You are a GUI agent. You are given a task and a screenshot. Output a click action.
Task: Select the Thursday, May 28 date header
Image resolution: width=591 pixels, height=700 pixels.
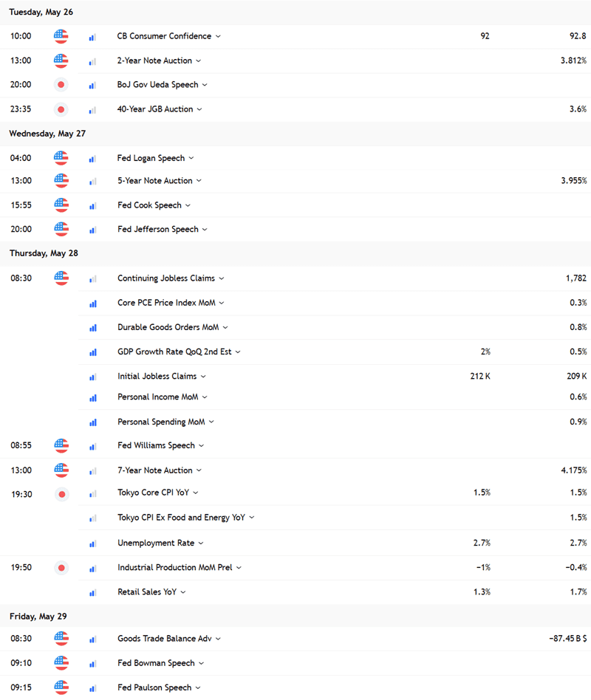(44, 253)
